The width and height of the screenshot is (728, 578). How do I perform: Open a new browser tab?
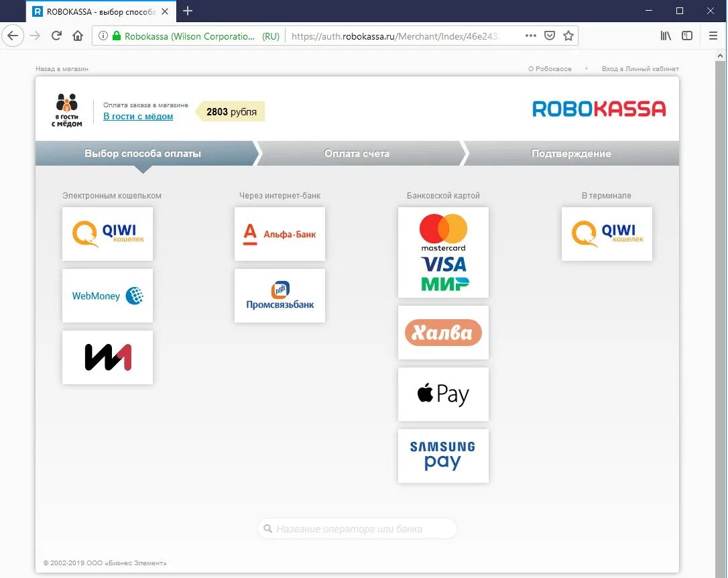188,11
